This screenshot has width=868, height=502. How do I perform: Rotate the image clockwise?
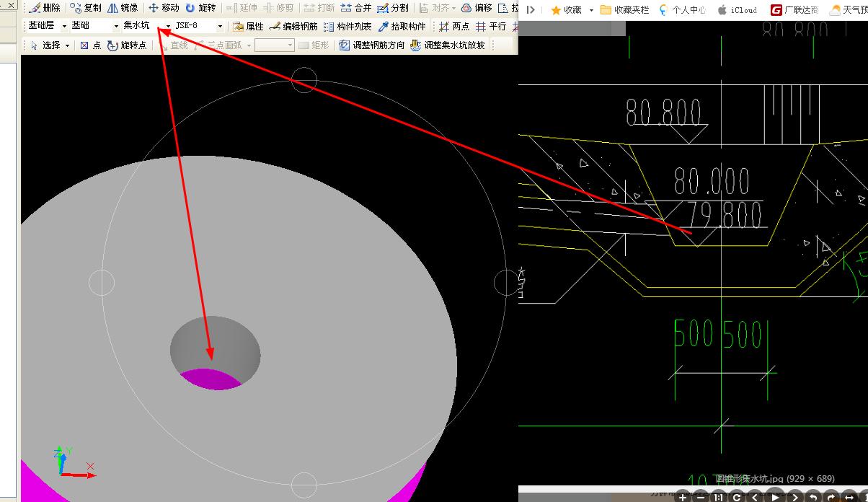point(831,497)
